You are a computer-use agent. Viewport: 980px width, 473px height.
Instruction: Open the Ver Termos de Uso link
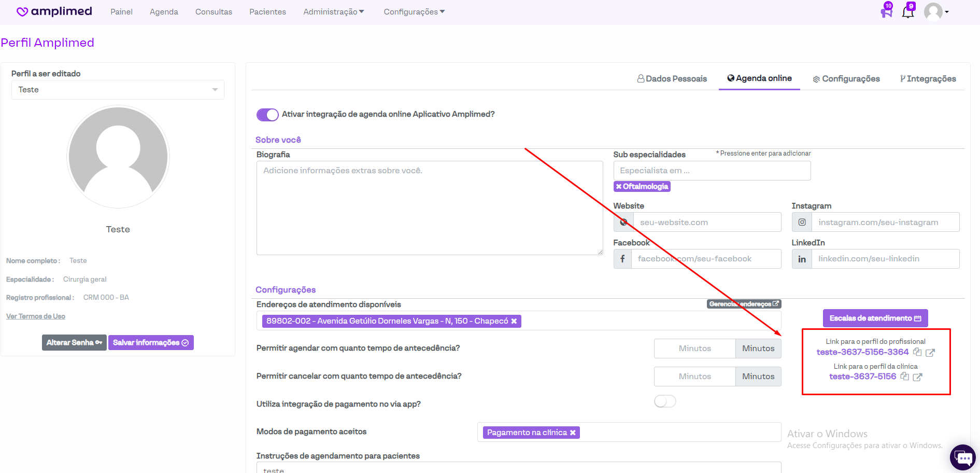tap(36, 316)
